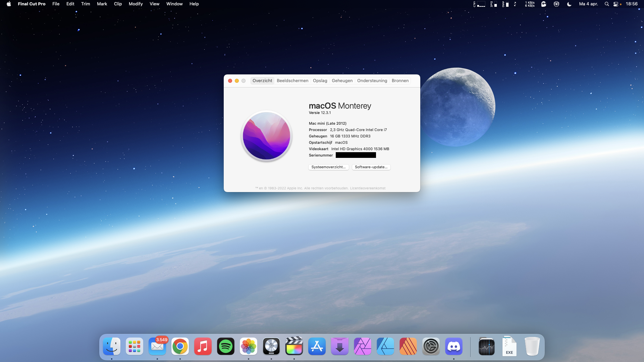This screenshot has height=362, width=644.
Task: Open the Trim menu
Action: 86,4
